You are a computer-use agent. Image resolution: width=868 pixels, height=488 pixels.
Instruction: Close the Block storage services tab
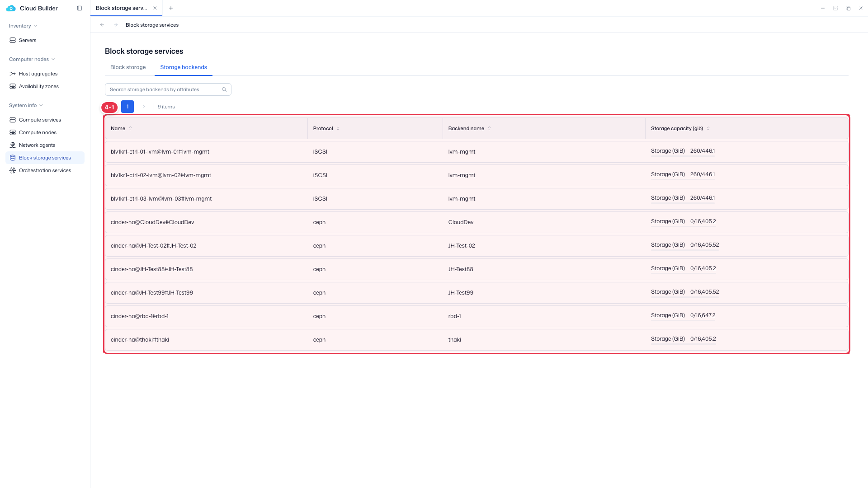coord(155,8)
